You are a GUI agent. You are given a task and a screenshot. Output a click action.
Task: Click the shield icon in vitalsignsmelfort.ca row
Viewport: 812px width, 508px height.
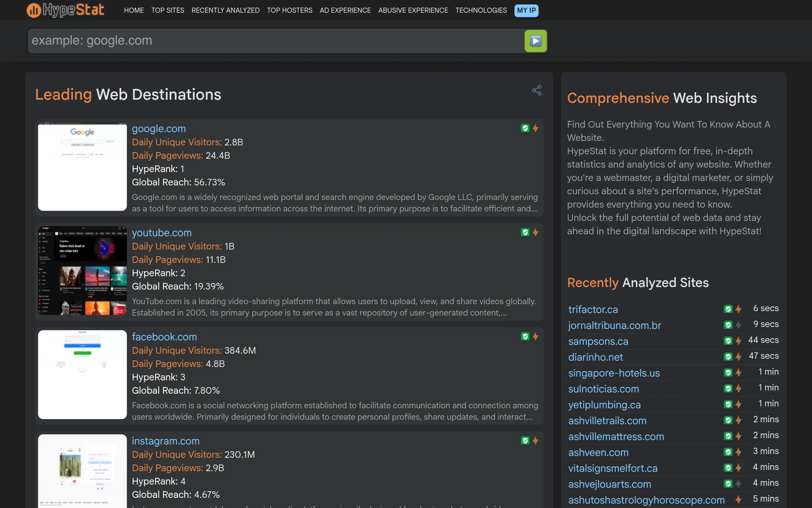tap(728, 468)
